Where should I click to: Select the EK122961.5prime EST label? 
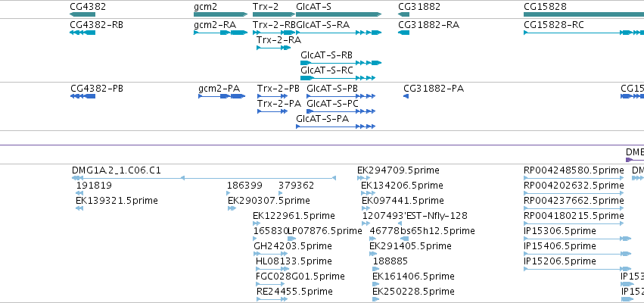click(294, 216)
